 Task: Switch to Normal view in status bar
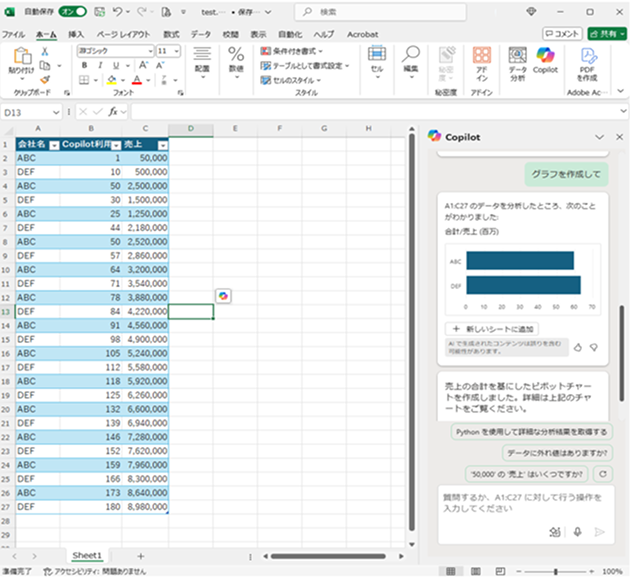(451, 571)
